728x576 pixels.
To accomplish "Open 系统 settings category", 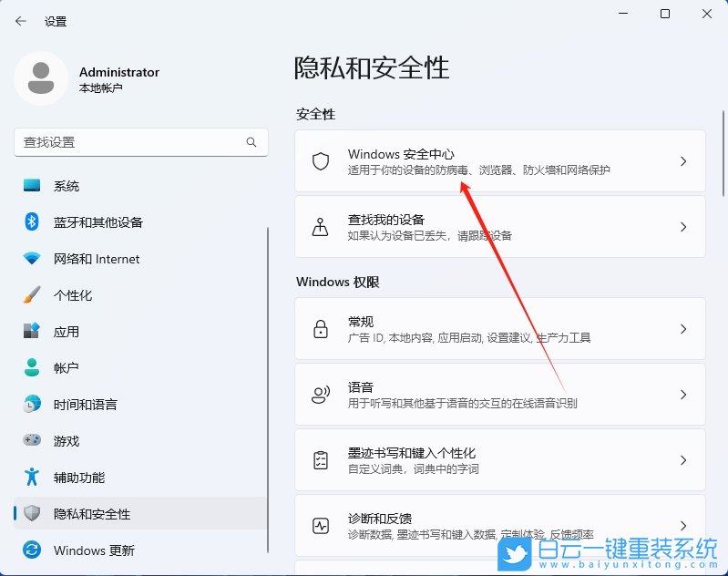I will tap(140, 186).
